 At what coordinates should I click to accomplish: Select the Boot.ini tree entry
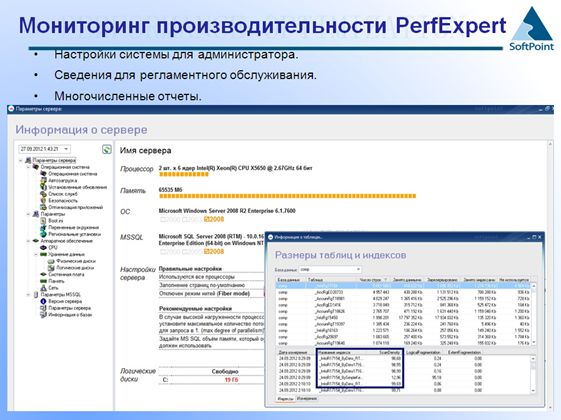pyautogui.click(x=55, y=221)
